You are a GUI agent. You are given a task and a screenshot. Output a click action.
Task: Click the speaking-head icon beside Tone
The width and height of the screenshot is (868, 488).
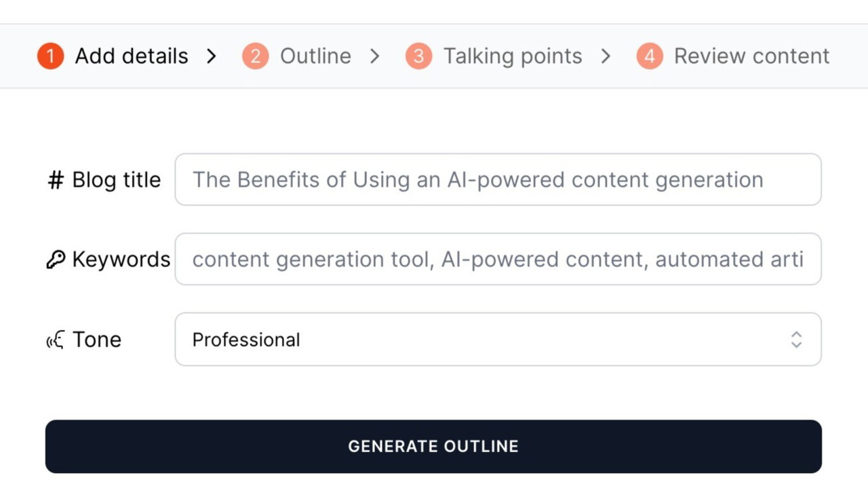tap(56, 340)
